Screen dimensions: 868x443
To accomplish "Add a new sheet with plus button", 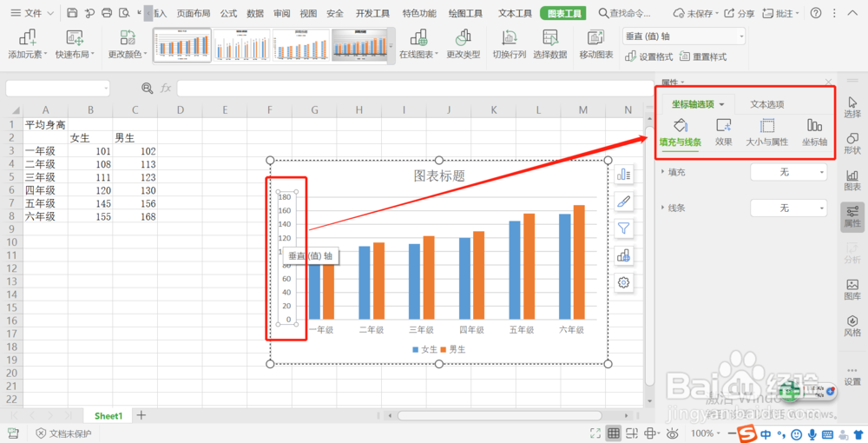I will point(141,415).
